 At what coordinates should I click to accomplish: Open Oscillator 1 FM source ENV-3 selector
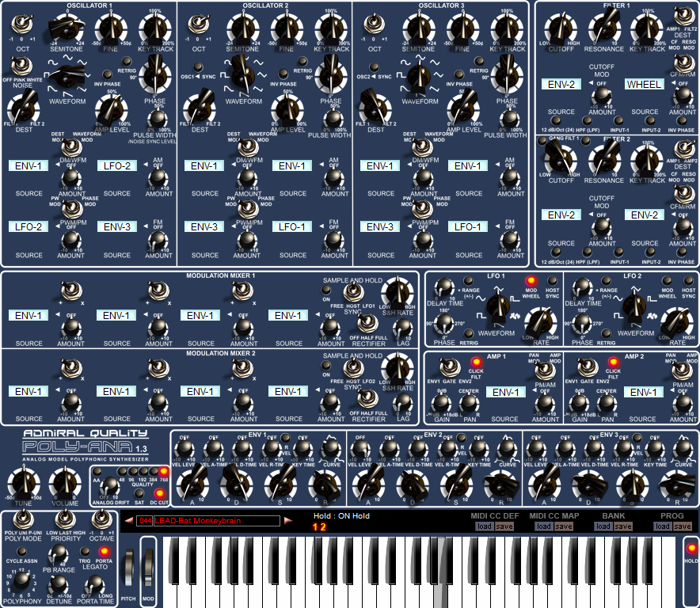click(x=117, y=226)
